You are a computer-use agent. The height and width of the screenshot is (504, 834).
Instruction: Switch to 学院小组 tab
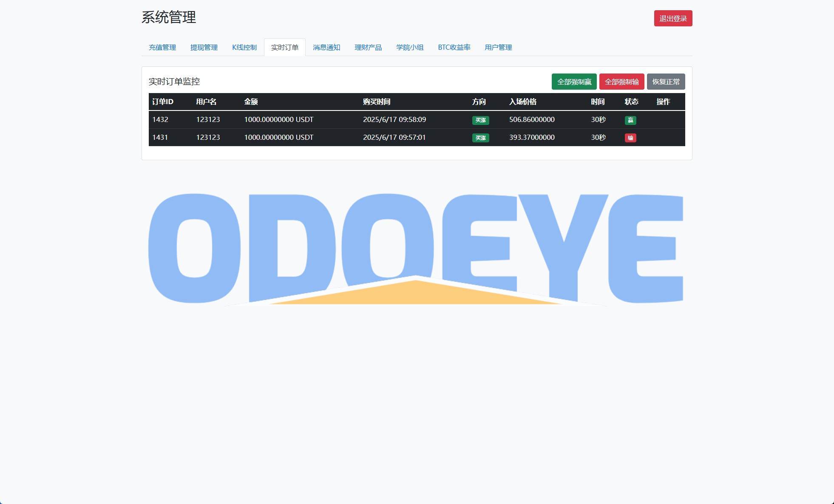coord(409,48)
